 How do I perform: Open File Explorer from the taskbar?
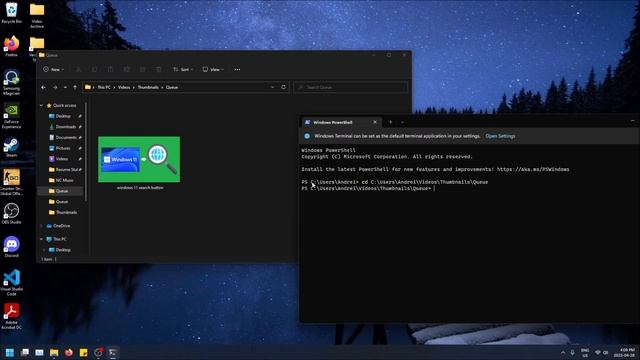54,352
